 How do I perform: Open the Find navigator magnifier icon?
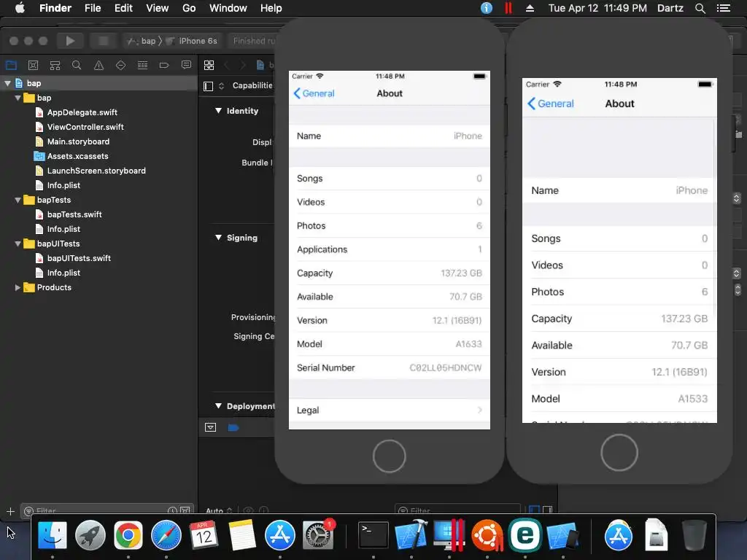(76, 65)
